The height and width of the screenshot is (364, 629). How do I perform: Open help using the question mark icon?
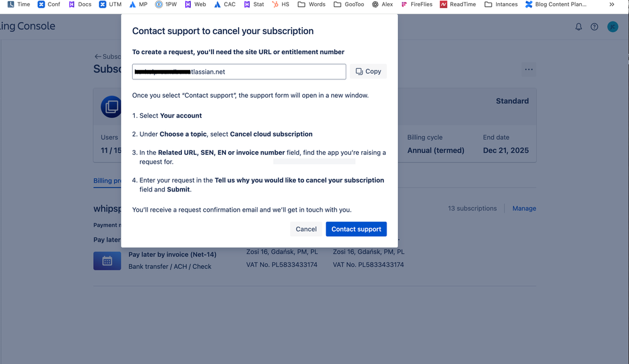pyautogui.click(x=594, y=26)
